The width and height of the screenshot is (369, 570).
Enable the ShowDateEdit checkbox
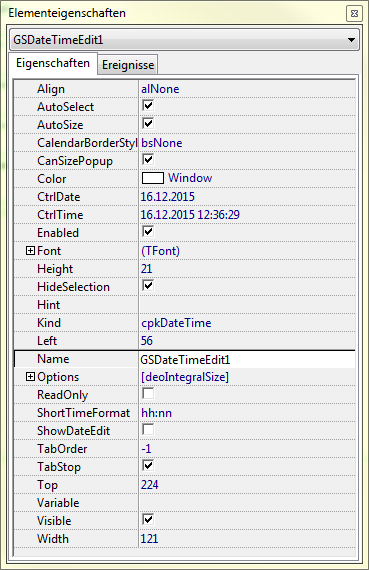pos(148,429)
